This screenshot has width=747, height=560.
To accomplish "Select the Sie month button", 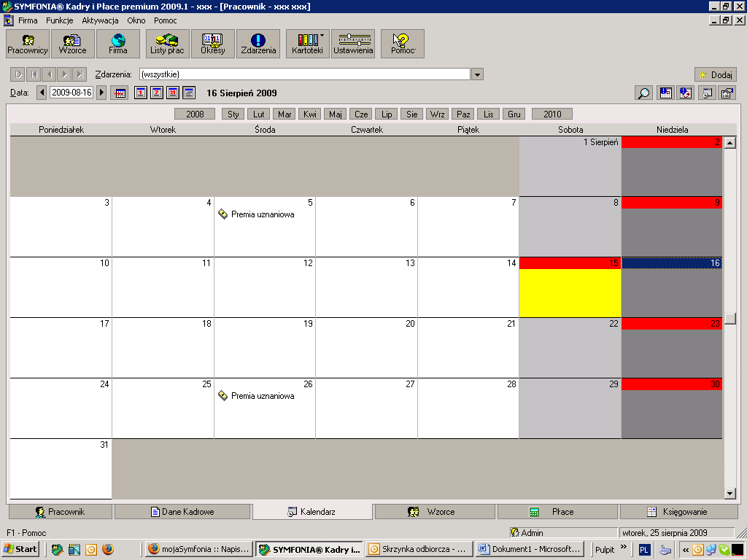I will tap(412, 114).
